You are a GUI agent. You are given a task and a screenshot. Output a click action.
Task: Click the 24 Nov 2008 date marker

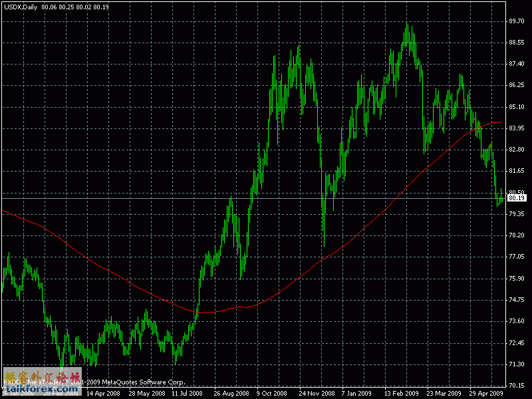pos(317,393)
